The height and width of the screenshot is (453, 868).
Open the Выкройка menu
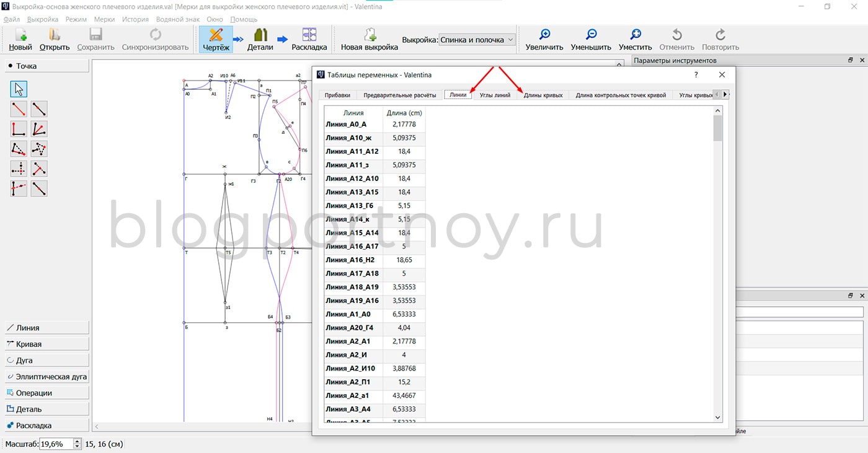pyautogui.click(x=43, y=19)
